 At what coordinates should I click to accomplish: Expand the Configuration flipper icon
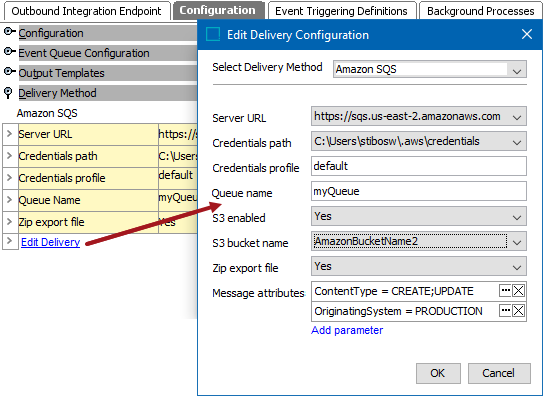coord(9,32)
